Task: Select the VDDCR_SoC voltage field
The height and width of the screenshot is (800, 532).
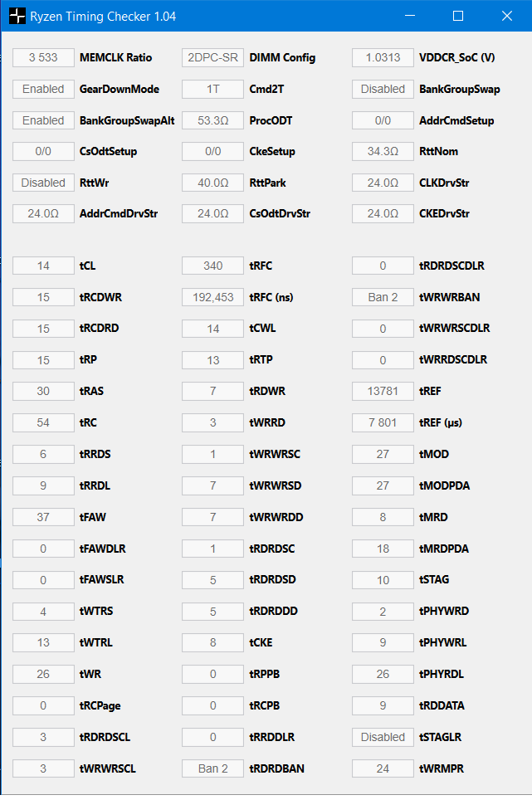Action: [x=383, y=58]
